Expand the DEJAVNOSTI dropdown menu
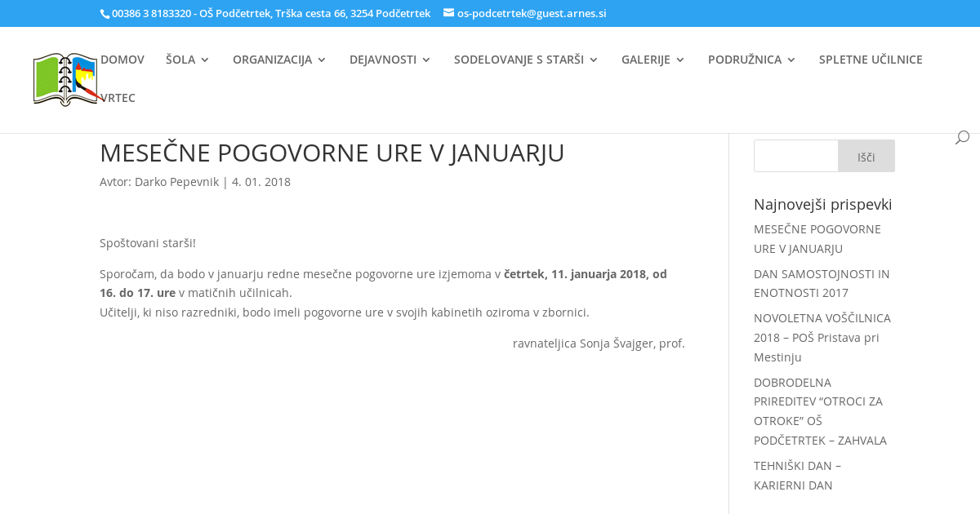The height and width of the screenshot is (514, 980). [x=390, y=60]
